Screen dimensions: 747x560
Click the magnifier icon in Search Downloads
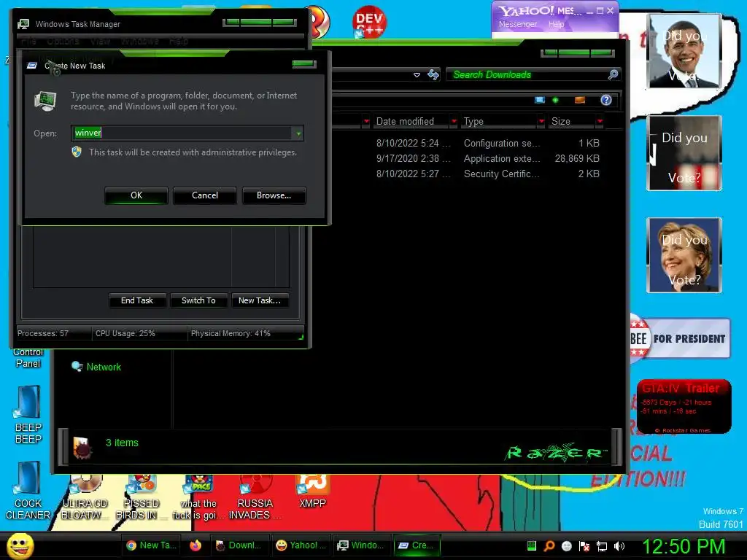614,74
